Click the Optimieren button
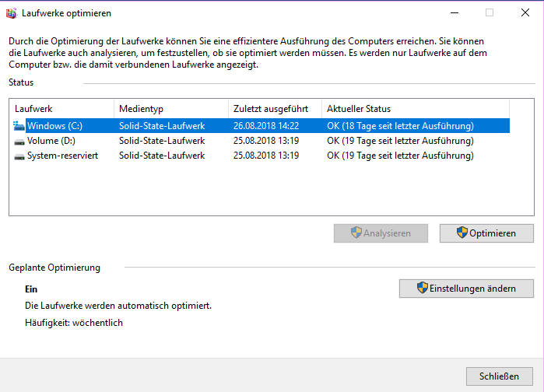This screenshot has height=392, width=544. pos(486,233)
